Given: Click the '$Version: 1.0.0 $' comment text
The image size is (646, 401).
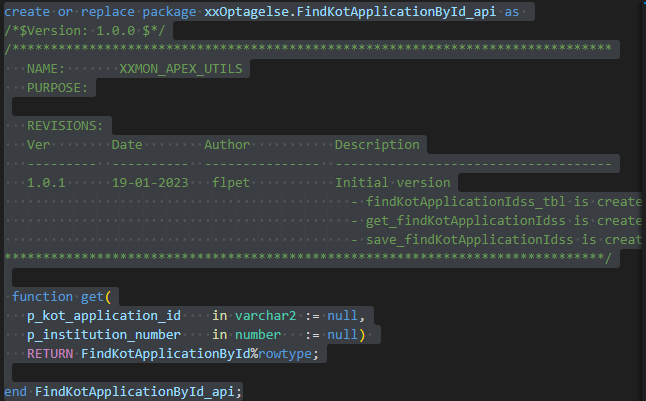Looking at the screenshot, I should (x=74, y=31).
